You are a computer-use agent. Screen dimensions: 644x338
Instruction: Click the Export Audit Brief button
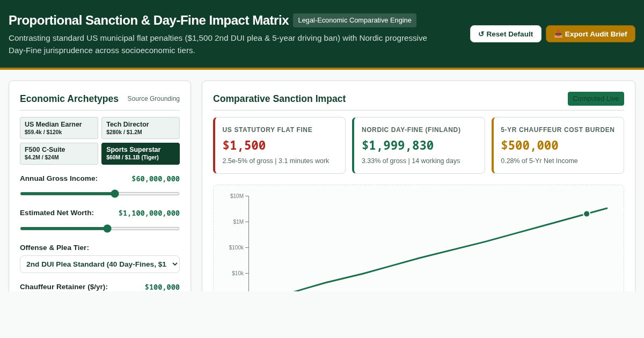pos(590,34)
